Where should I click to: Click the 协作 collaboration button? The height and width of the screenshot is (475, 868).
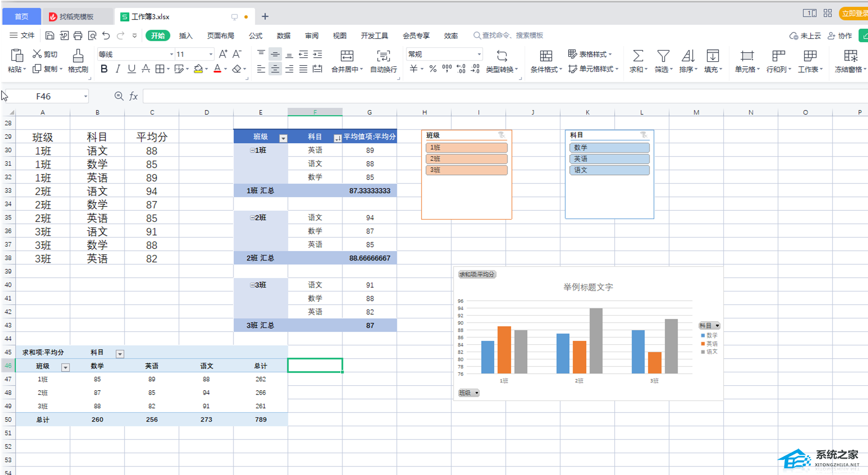click(x=840, y=36)
